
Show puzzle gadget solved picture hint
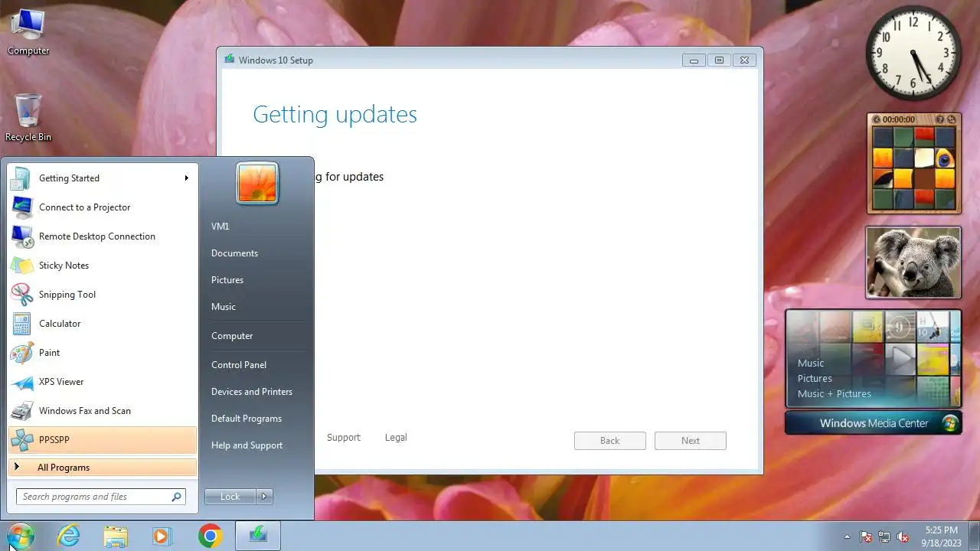pyautogui.click(x=940, y=119)
